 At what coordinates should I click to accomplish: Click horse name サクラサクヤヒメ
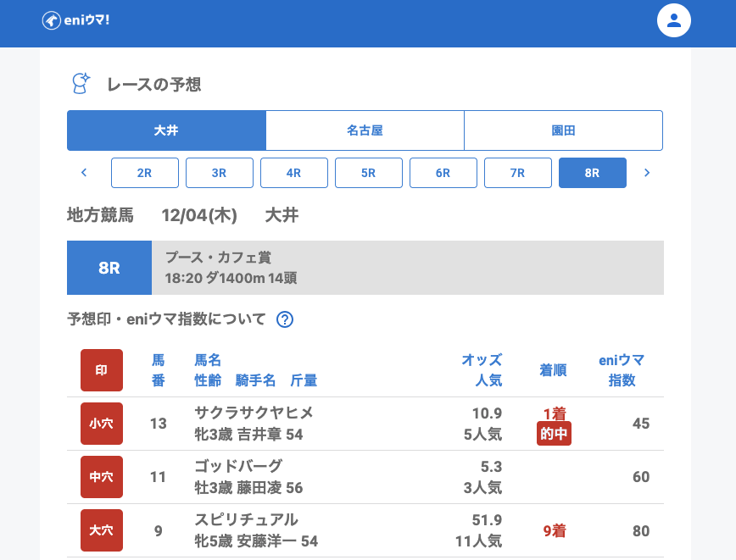click(x=254, y=413)
